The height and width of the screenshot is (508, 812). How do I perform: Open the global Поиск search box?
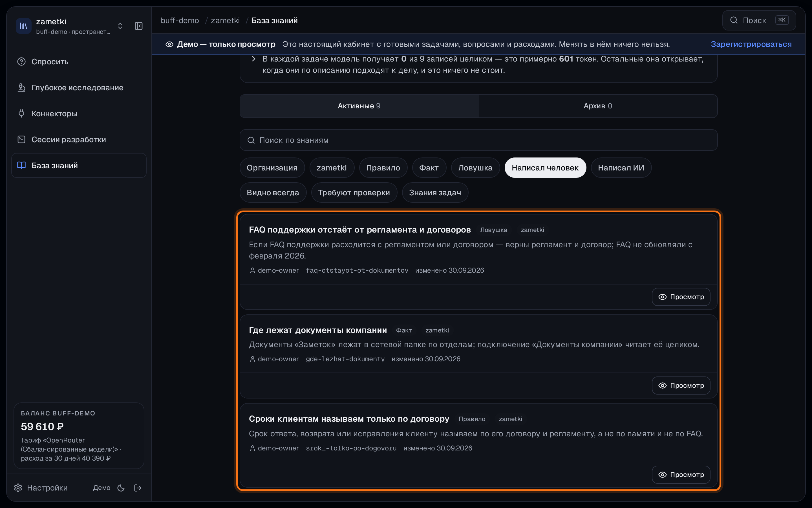[759, 21]
